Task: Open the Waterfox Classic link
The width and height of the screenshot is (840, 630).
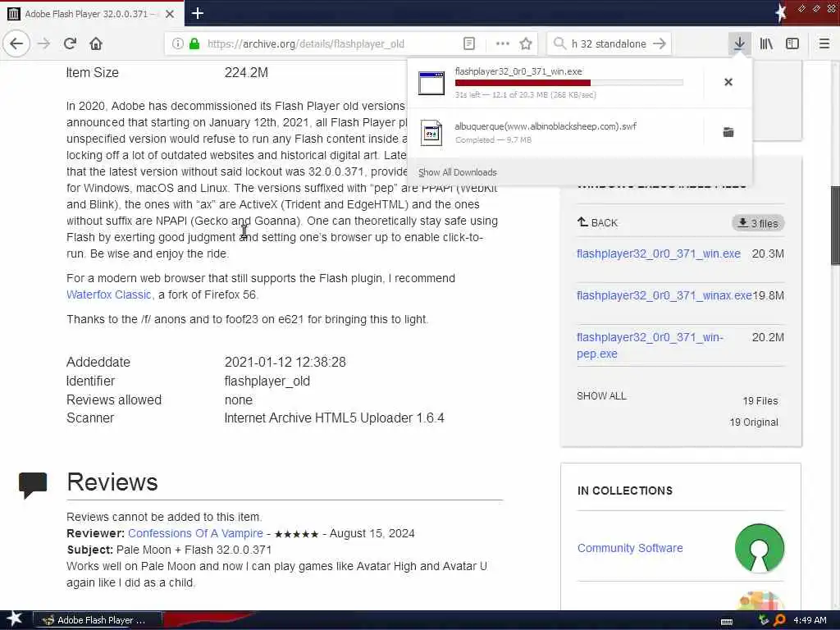Action: point(109,294)
